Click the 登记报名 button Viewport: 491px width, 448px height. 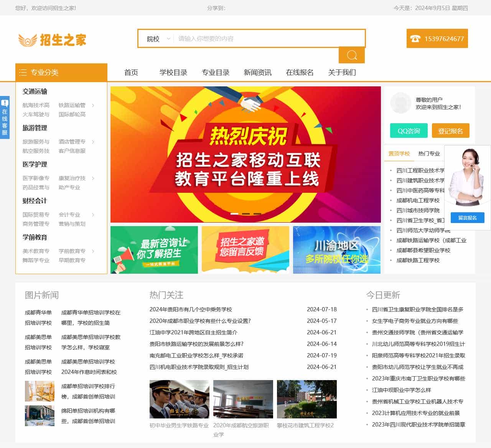(x=451, y=131)
